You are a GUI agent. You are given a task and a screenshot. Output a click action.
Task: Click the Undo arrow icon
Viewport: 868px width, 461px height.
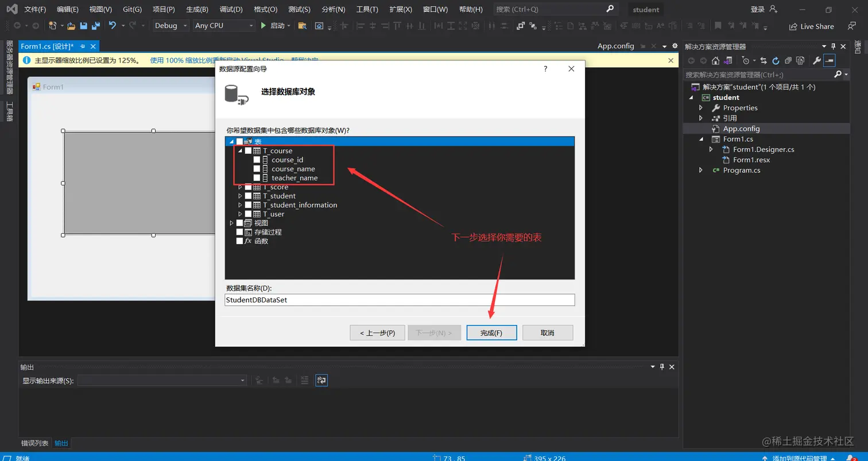[112, 26]
